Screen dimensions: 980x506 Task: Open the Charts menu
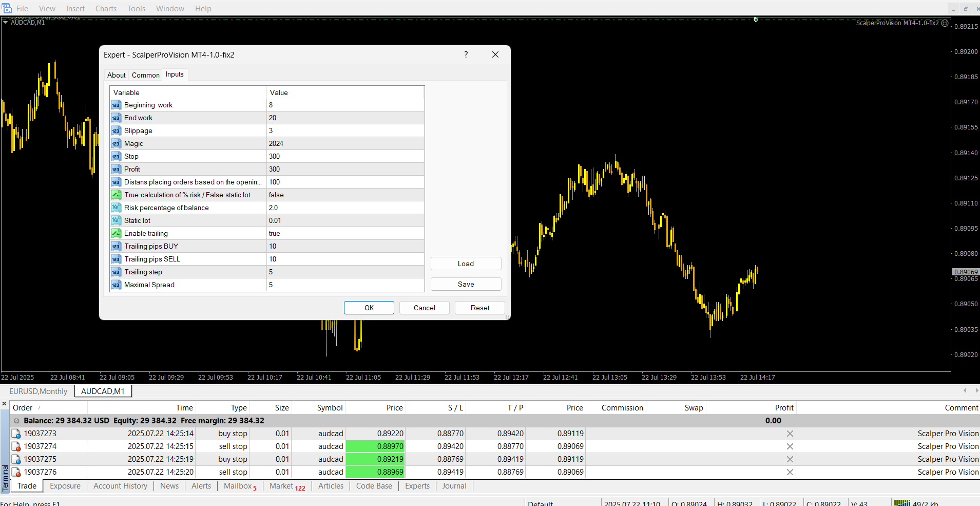click(x=106, y=9)
